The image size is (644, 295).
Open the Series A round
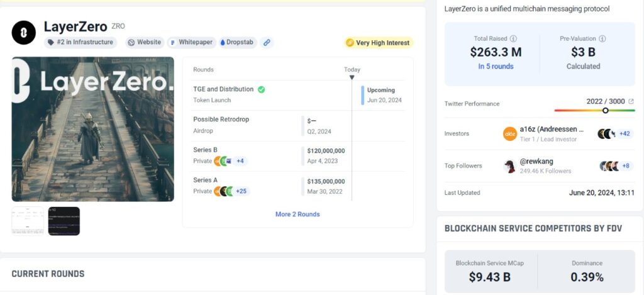[206, 180]
